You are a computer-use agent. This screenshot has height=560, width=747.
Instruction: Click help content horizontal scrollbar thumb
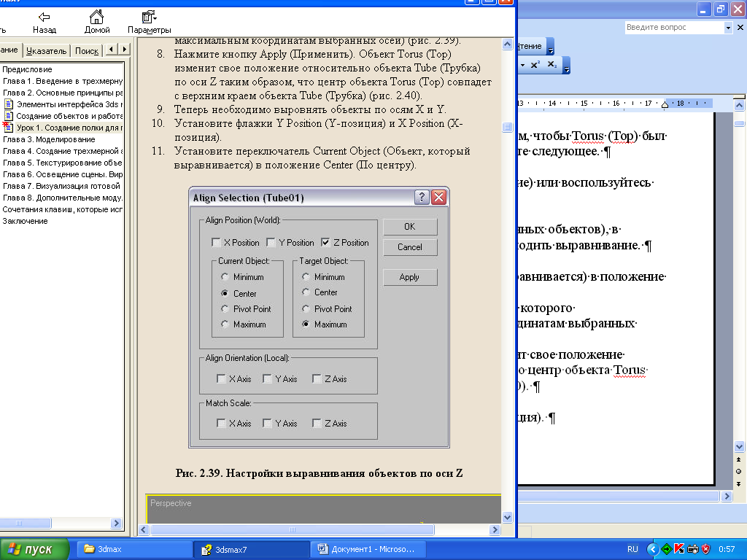pyautogui.click(x=292, y=529)
